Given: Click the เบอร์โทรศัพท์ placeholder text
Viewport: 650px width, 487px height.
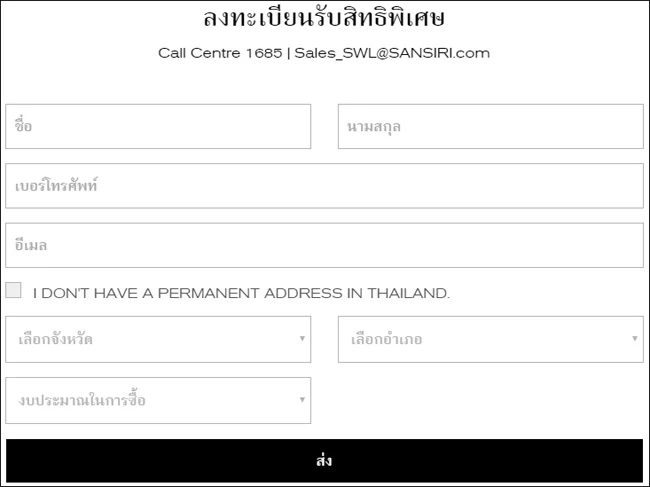Looking at the screenshot, I should coord(57,186).
